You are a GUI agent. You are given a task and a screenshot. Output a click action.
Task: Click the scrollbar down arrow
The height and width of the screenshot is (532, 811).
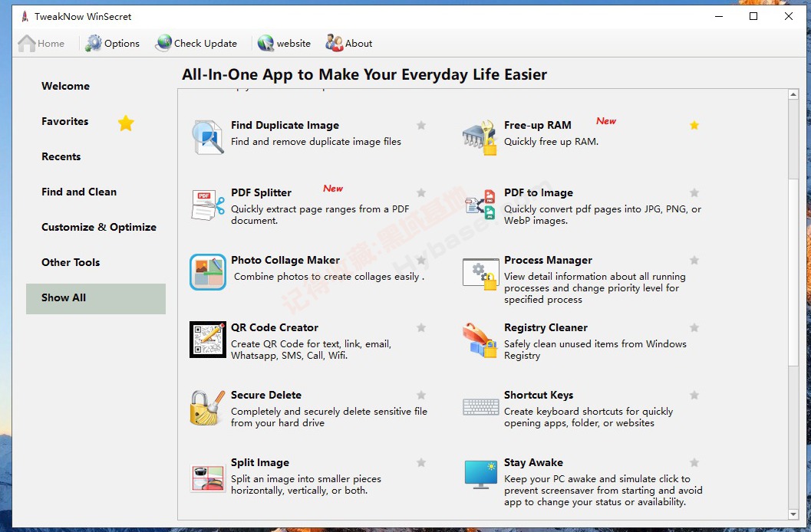coord(793,514)
